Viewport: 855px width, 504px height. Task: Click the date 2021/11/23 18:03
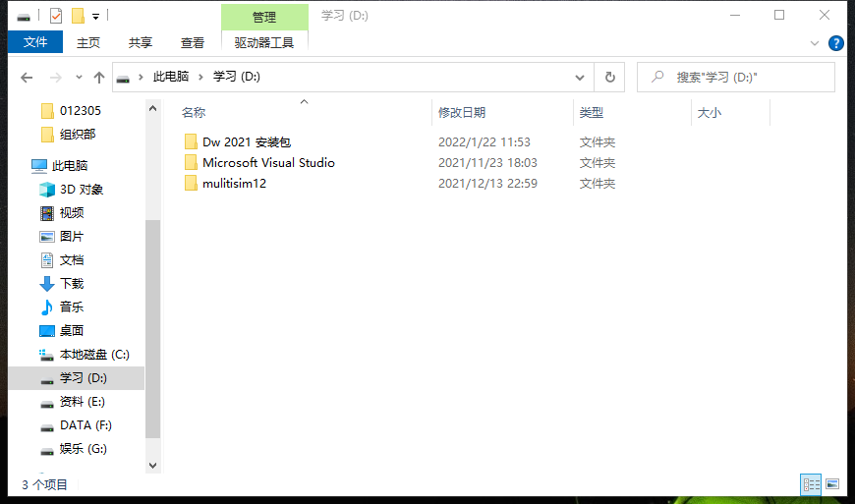[487, 163]
